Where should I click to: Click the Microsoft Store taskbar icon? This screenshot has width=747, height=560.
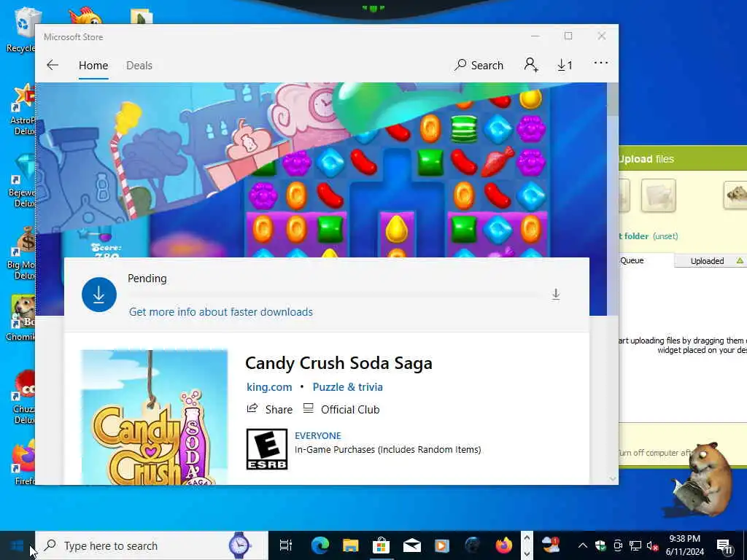381,545
